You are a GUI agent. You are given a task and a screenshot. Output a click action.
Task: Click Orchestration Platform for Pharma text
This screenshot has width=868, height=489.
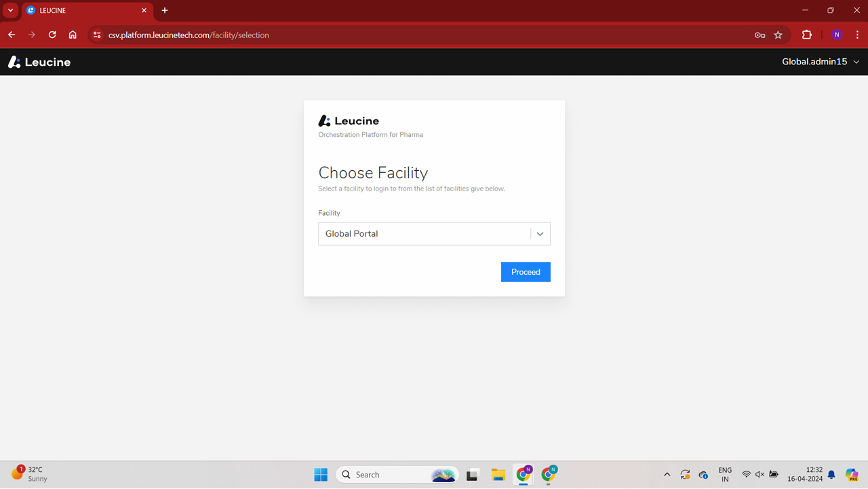(x=370, y=135)
